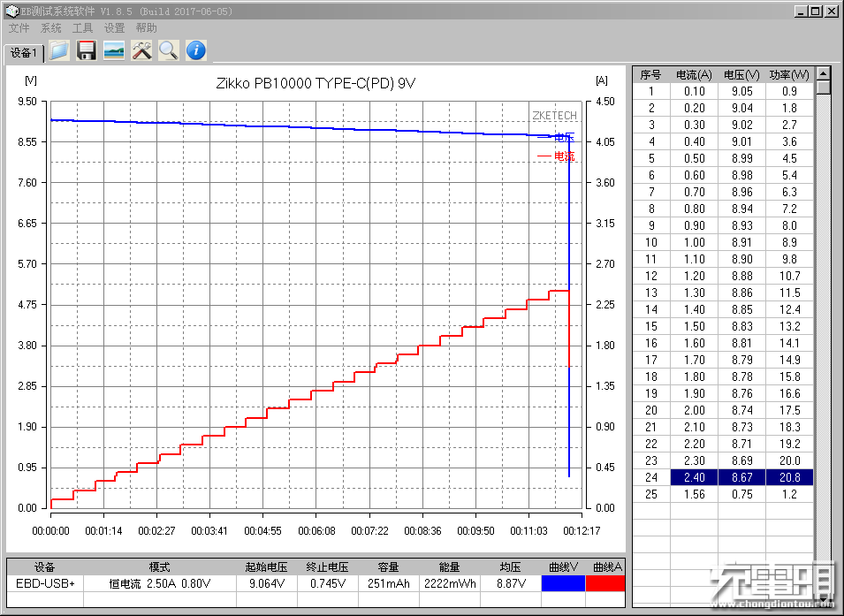Screen dimensions: 844x616
Task: Click the magnifying glass icon
Action: click(x=168, y=50)
